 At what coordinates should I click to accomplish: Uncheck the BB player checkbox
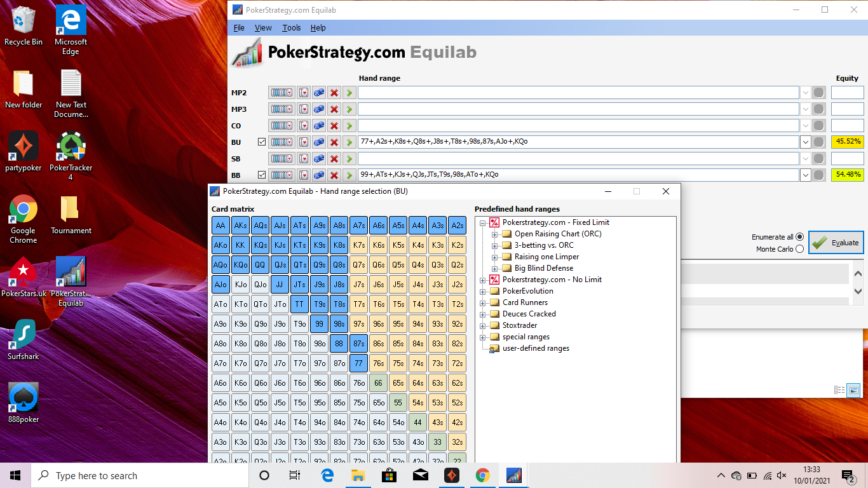tap(262, 175)
